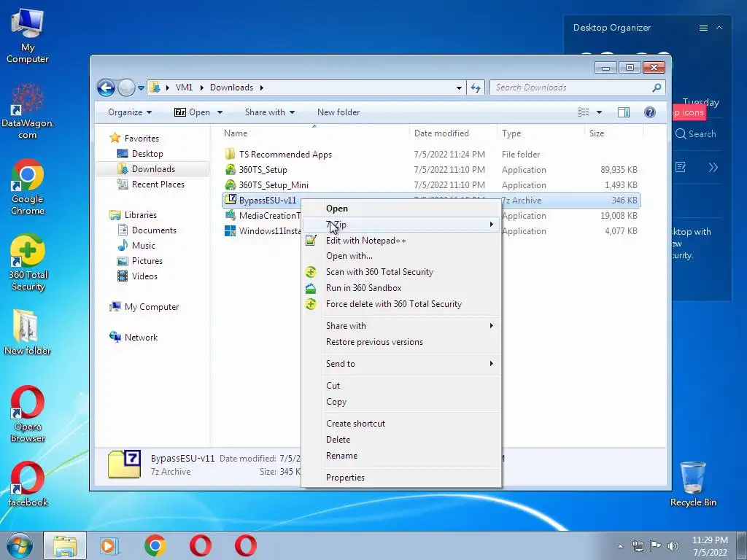Go back with the Explorer back arrow
Viewport: 747px width, 560px height.
tap(106, 87)
